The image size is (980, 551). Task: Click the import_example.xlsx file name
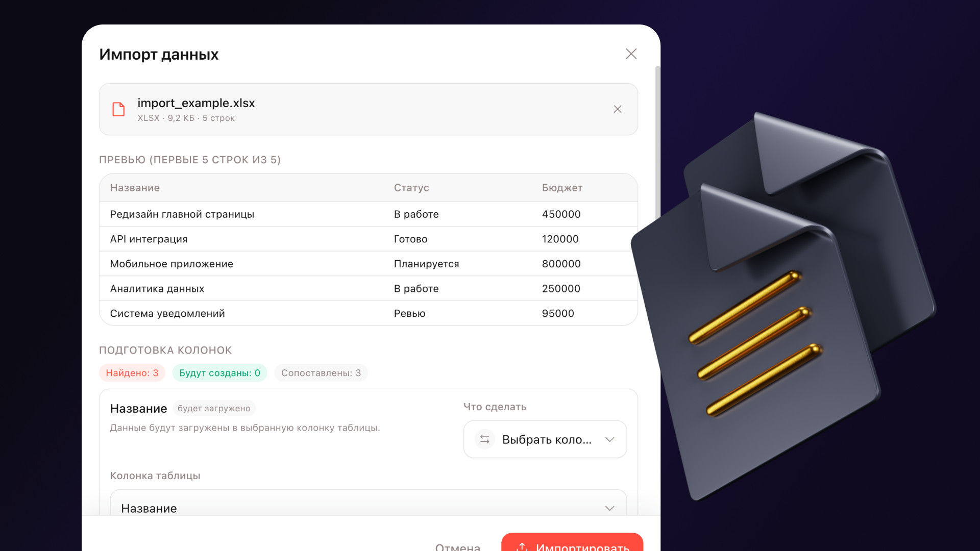[x=196, y=103]
